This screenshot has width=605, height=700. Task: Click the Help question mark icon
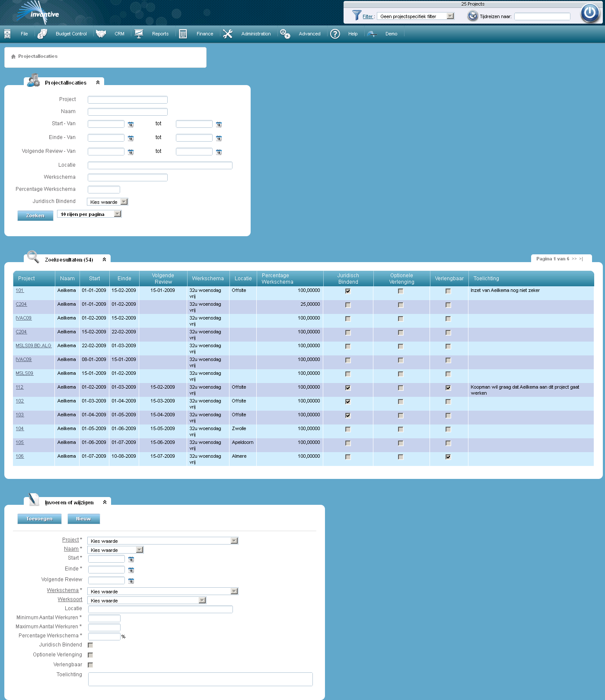click(x=335, y=34)
